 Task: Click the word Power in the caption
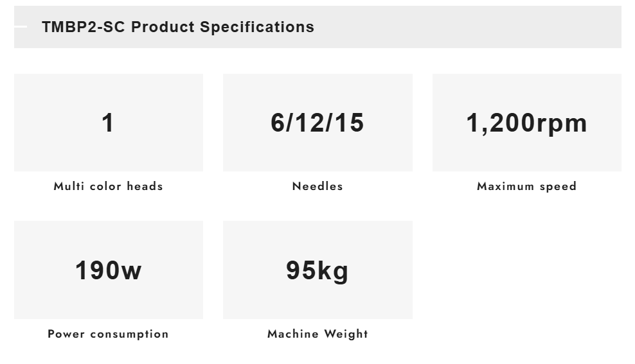(66, 334)
